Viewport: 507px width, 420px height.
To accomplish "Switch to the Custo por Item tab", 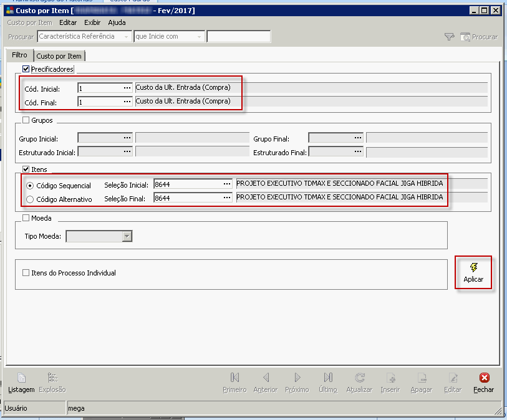I will pyautogui.click(x=59, y=56).
